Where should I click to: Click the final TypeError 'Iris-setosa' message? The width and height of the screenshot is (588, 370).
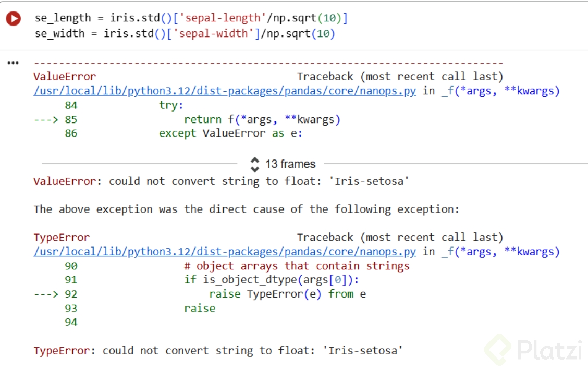pos(218,350)
